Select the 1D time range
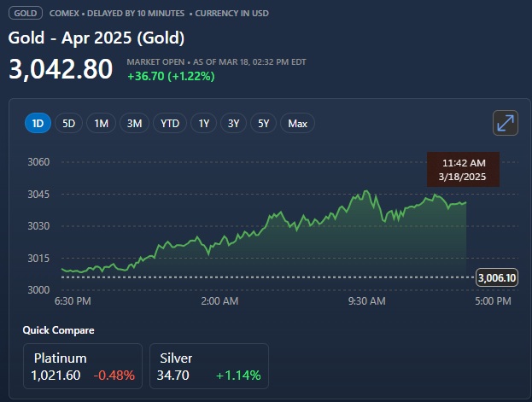This screenshot has height=402, width=532. tap(38, 124)
